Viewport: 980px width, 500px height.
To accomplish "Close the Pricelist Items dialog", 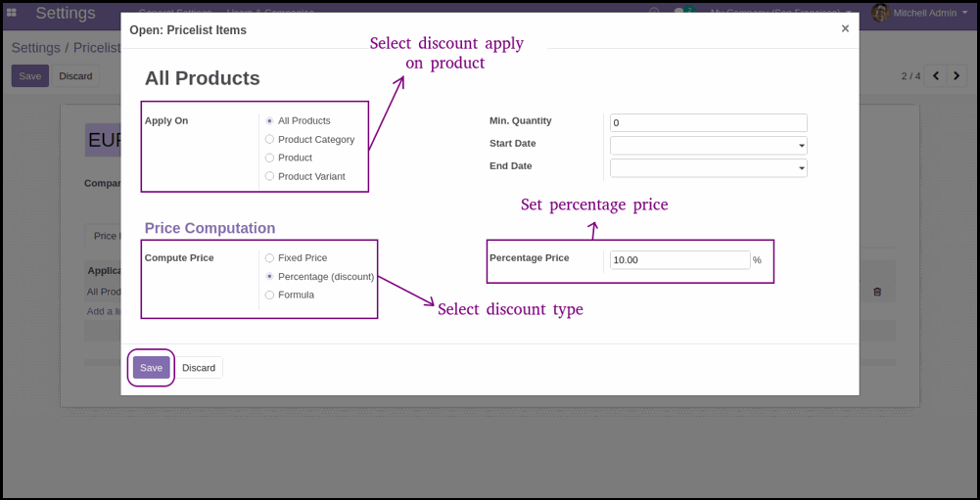I will (x=845, y=28).
